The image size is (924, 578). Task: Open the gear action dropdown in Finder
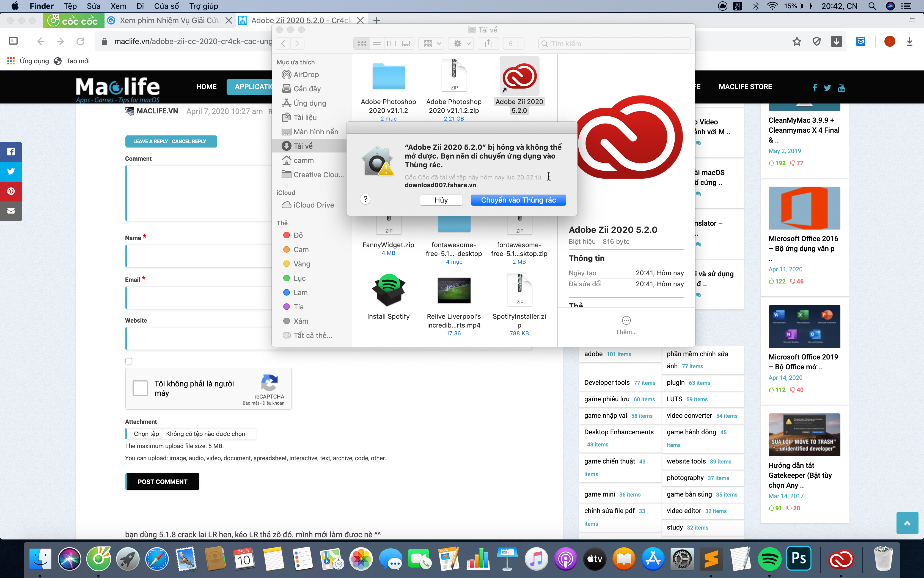461,43
